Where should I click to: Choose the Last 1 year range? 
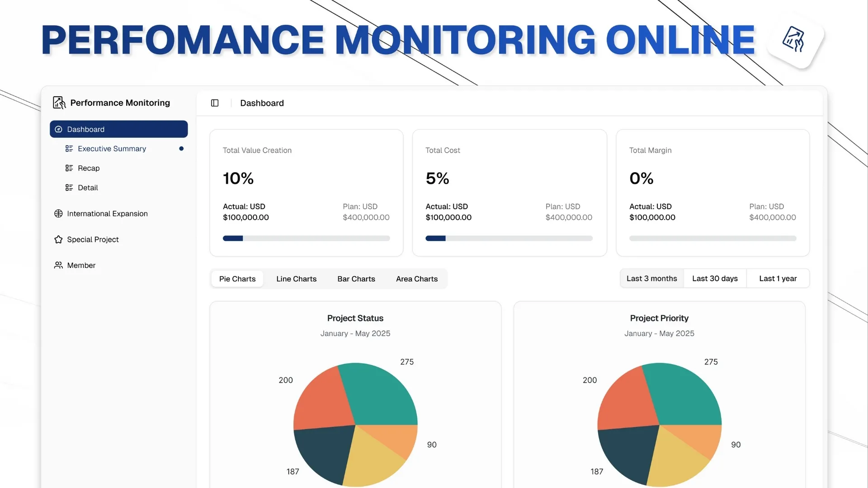click(778, 278)
